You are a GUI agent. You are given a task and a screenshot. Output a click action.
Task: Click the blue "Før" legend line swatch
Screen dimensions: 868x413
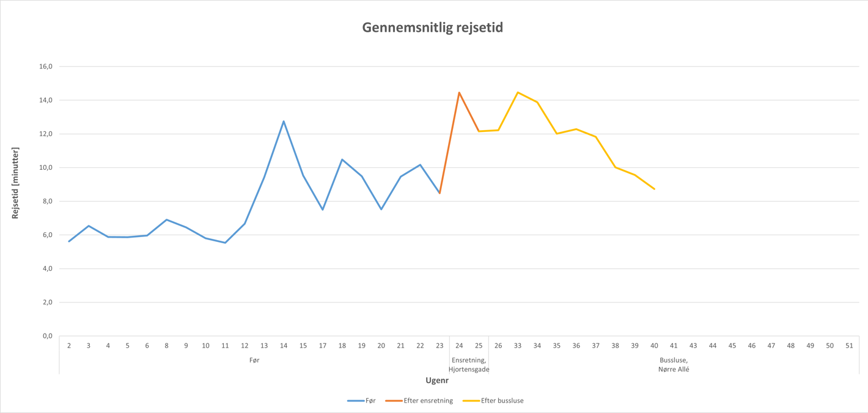pyautogui.click(x=355, y=401)
